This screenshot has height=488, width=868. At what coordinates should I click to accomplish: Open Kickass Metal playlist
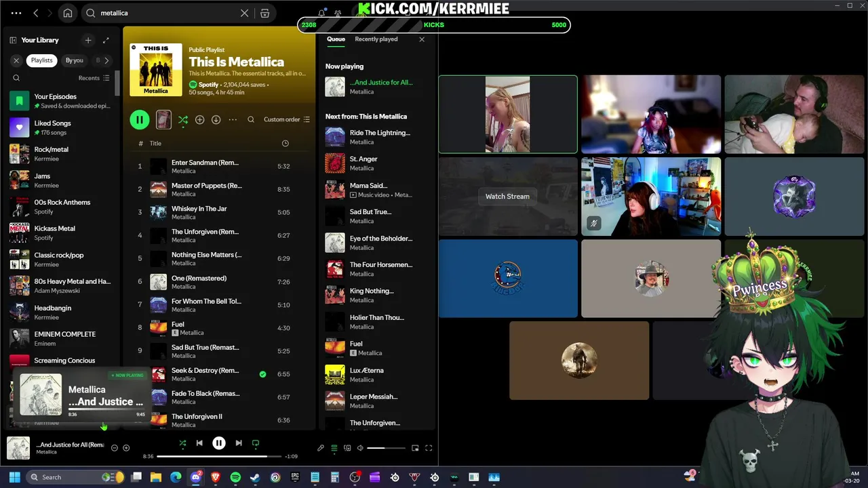coord(60,233)
